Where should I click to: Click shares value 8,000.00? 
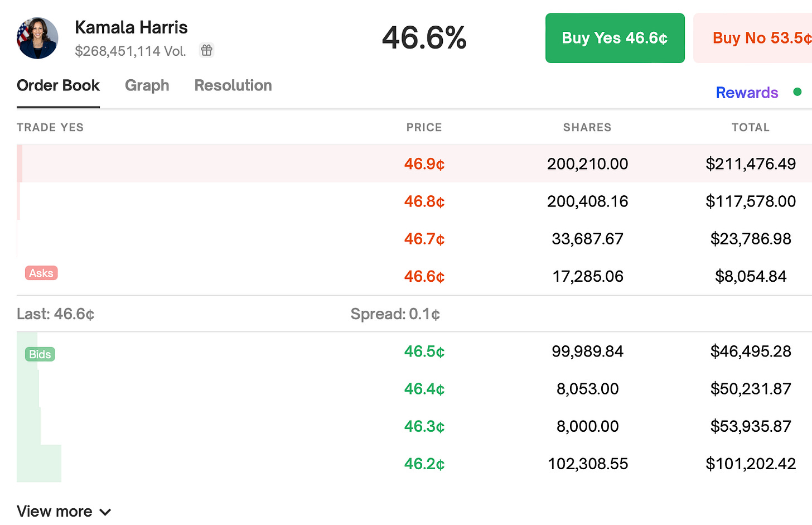pyautogui.click(x=587, y=426)
